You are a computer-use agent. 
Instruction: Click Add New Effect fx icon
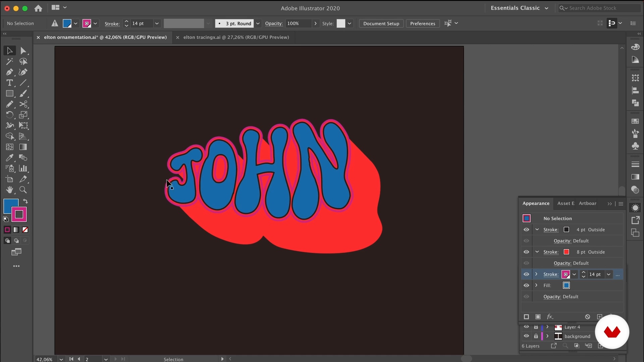click(550, 317)
